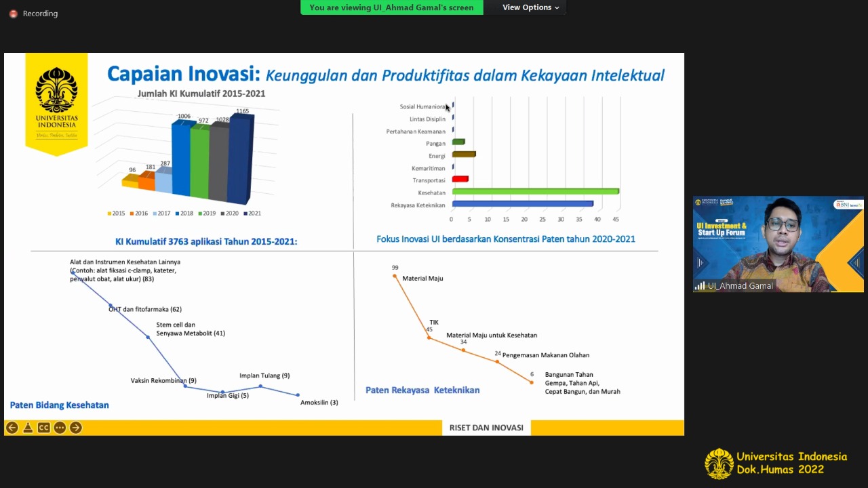This screenshot has width=868, height=488.
Task: Click 'Material Maju untuk Kesehatan' label
Action: click(492, 335)
